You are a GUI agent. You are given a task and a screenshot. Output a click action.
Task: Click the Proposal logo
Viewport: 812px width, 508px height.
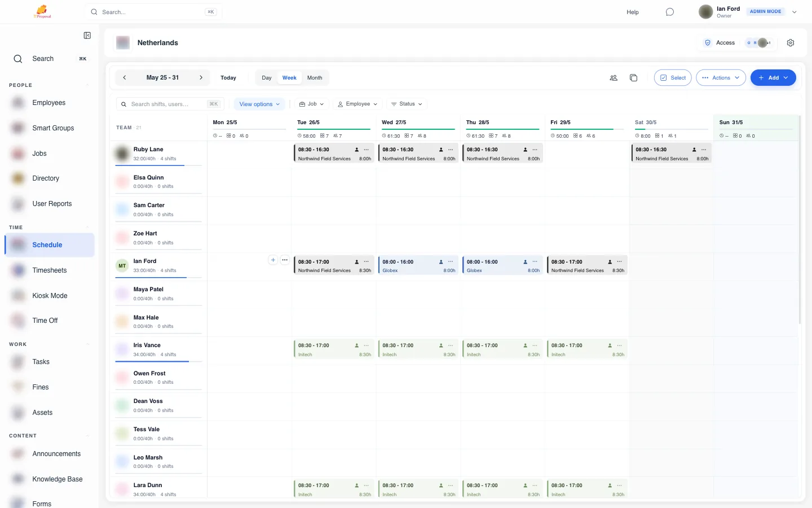[x=42, y=11]
